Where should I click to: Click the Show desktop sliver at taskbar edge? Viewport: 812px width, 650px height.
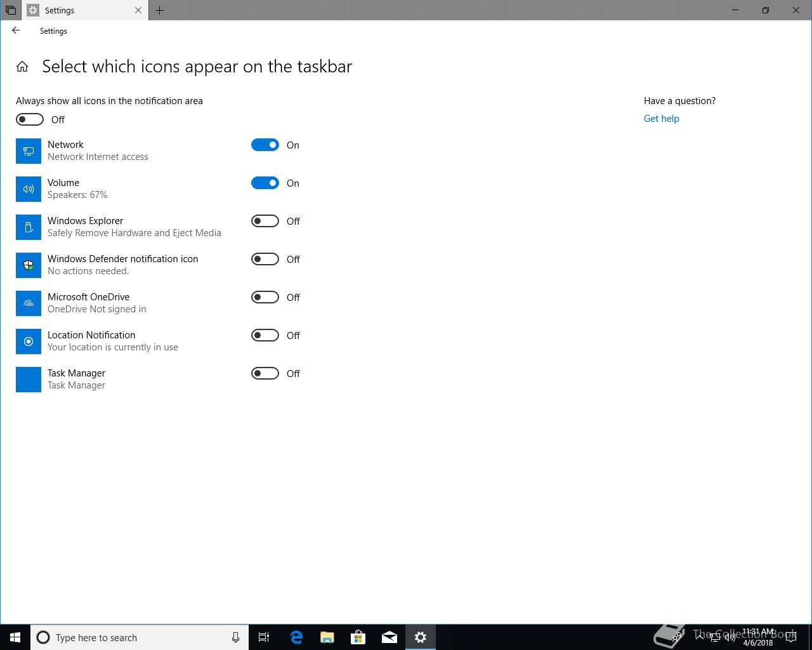(809, 637)
